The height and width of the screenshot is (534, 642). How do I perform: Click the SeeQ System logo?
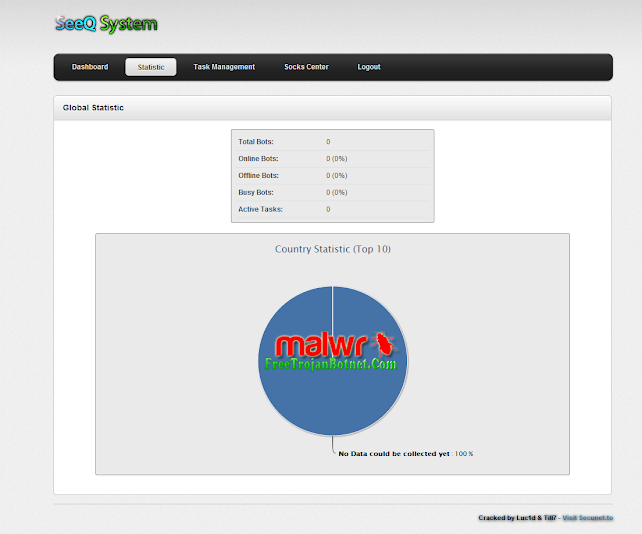tap(106, 24)
